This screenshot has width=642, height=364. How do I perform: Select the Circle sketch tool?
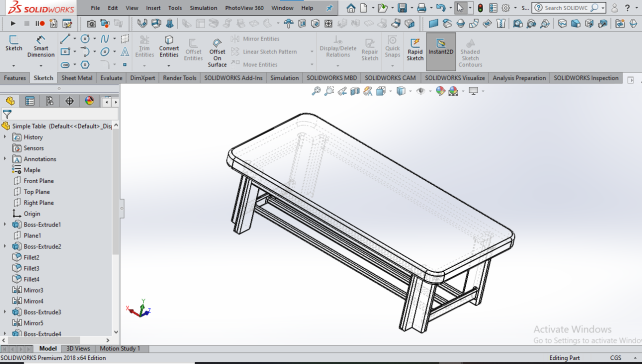pyautogui.click(x=85, y=39)
